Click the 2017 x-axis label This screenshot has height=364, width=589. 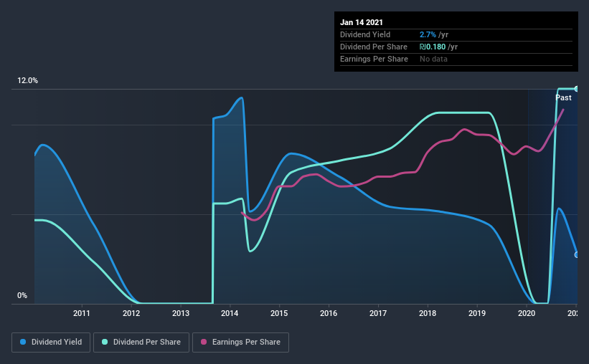pyautogui.click(x=378, y=313)
